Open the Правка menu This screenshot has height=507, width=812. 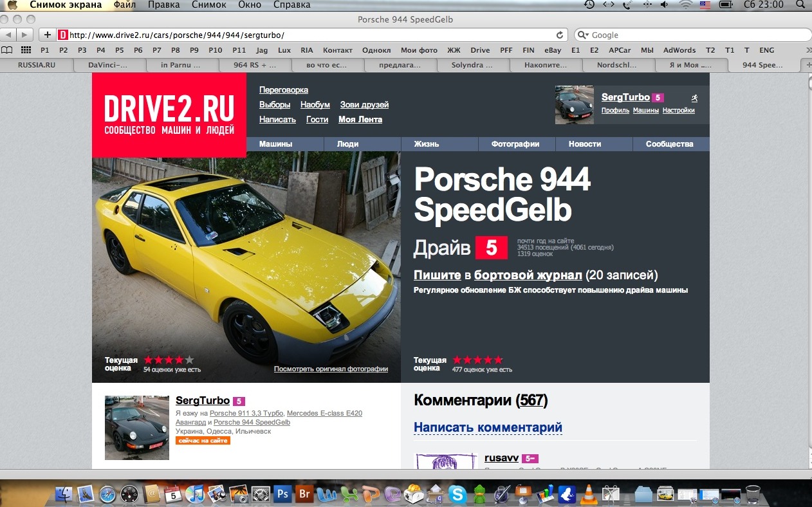pos(164,5)
